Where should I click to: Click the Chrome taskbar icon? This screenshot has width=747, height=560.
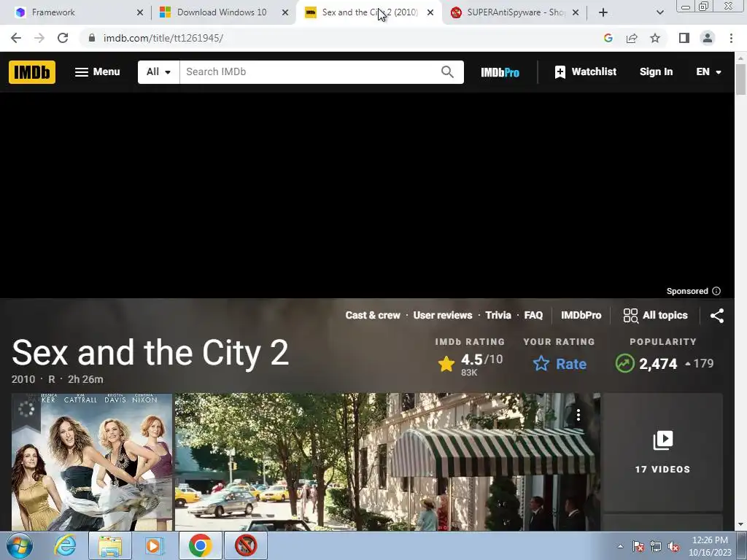200,545
